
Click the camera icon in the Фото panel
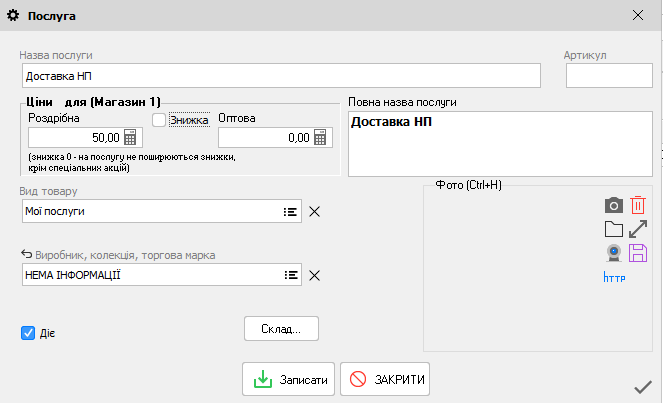[x=614, y=205]
